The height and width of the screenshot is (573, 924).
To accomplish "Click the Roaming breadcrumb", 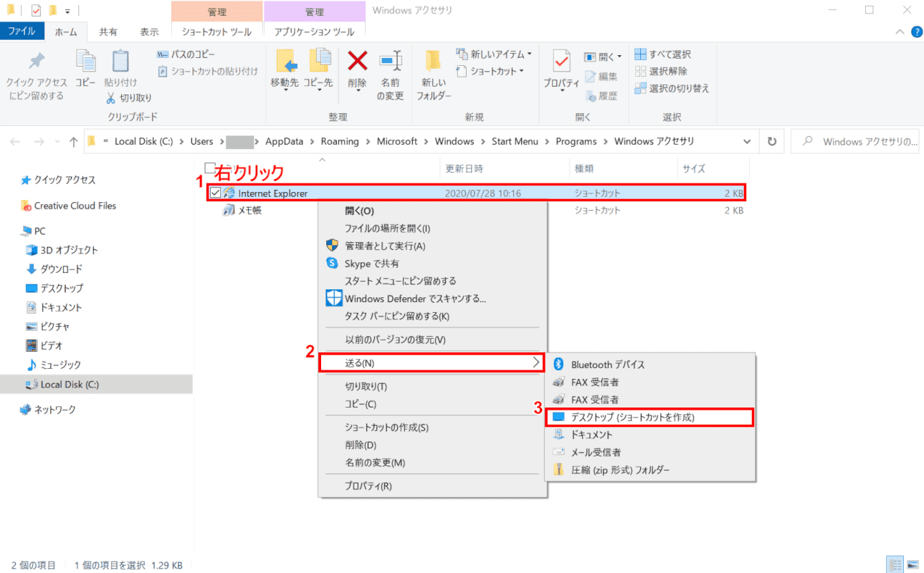I will point(340,141).
